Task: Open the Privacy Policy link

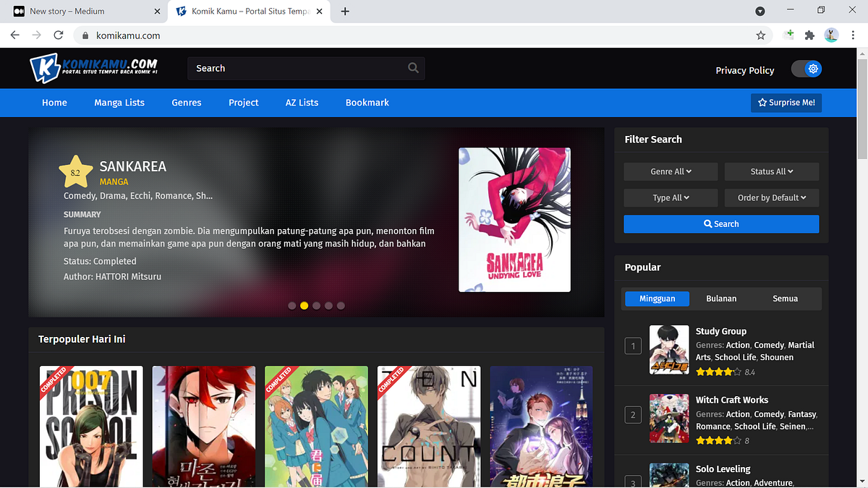Action: point(745,70)
